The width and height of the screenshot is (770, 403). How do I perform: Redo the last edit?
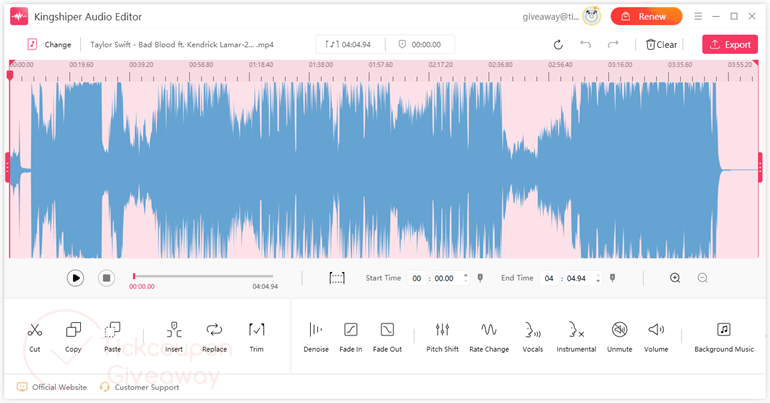[x=613, y=44]
